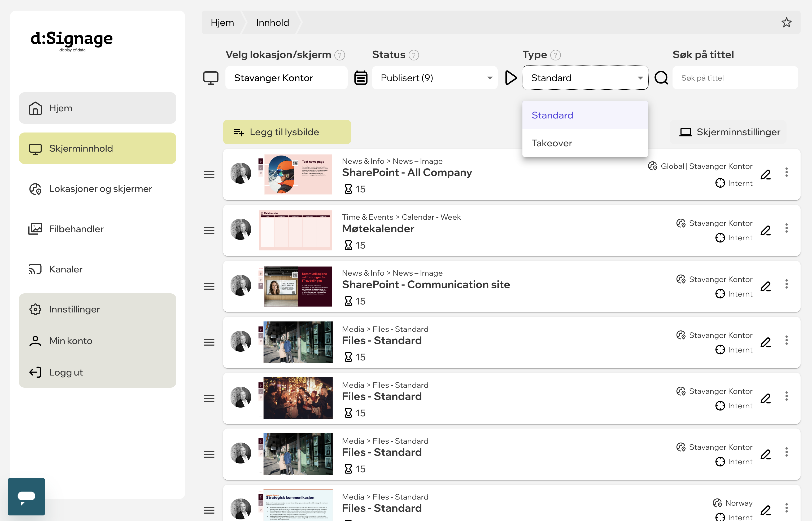Open the Møtekalender slide thumbnail
812x521 pixels.
point(295,230)
